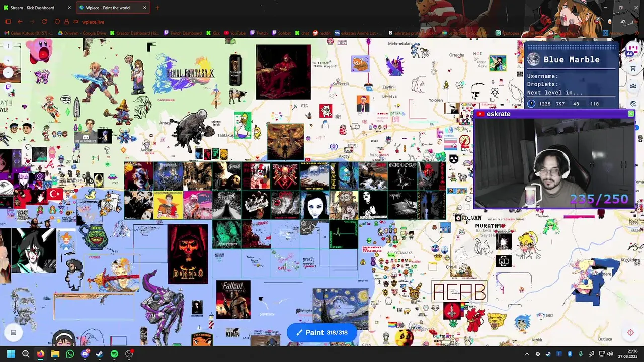Click the Fallout New Vegas artwork
This screenshot has width=644, height=362.
pyautogui.click(x=233, y=300)
